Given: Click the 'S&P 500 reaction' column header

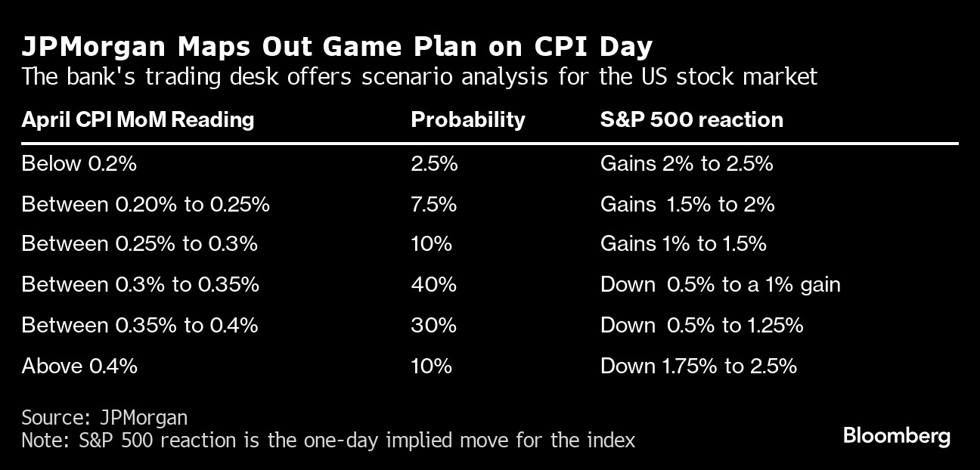Looking at the screenshot, I should [691, 119].
